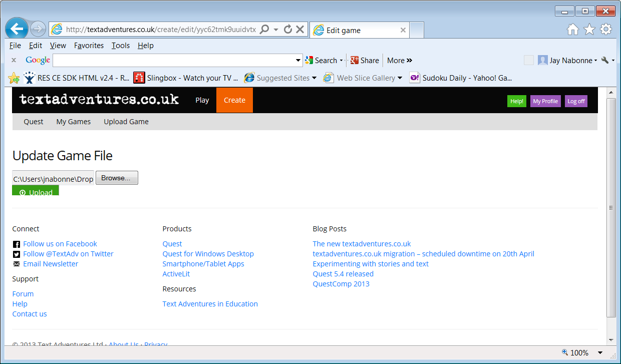Open the Slingbox bookmark in favorites bar
This screenshot has height=364, width=621.
pos(186,78)
